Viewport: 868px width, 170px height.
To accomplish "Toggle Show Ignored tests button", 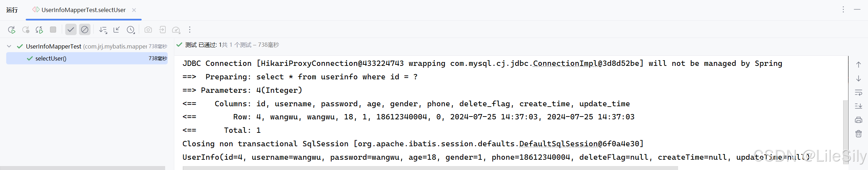I will click(x=84, y=30).
